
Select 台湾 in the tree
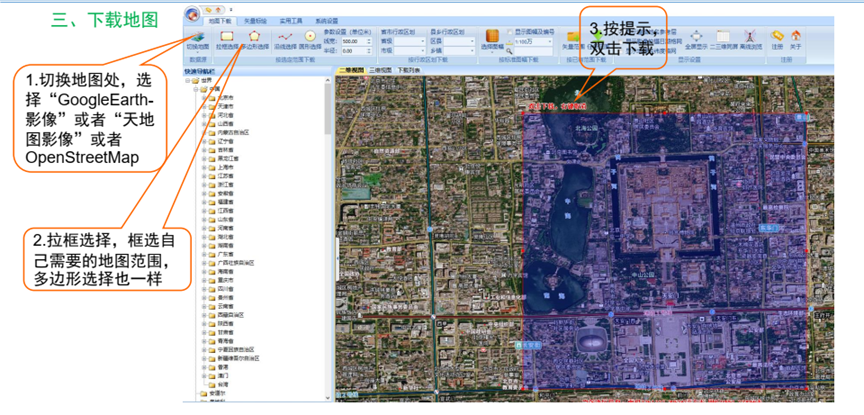coord(223,384)
